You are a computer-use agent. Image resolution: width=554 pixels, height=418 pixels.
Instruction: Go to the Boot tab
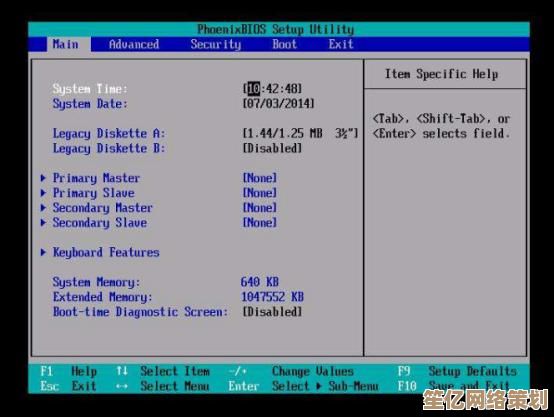tap(284, 44)
